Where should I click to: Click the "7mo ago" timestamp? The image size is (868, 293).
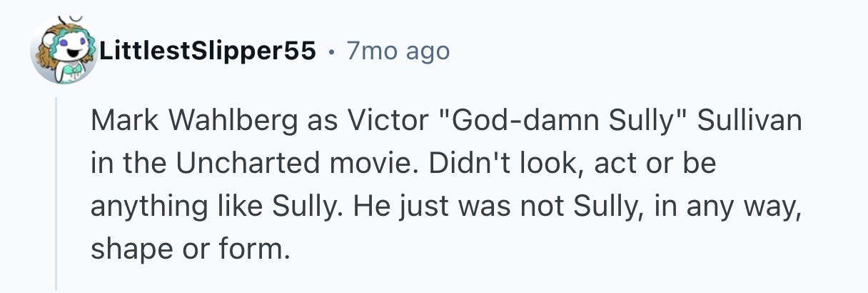pos(398,51)
